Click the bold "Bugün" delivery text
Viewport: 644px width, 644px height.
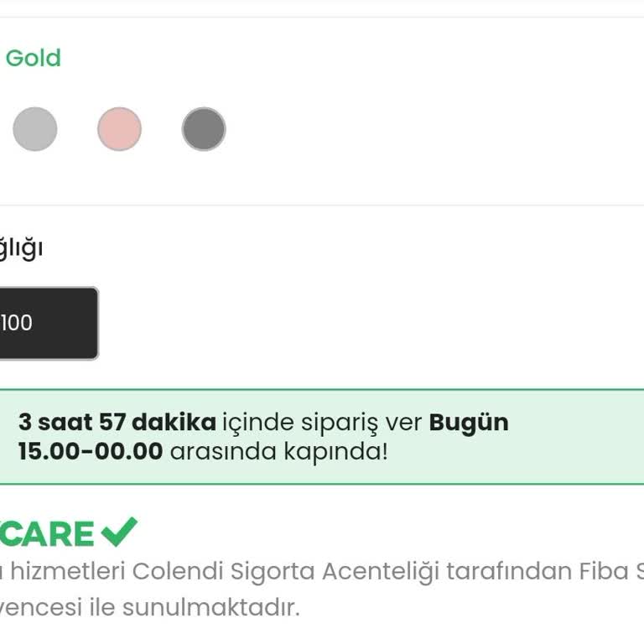469,422
